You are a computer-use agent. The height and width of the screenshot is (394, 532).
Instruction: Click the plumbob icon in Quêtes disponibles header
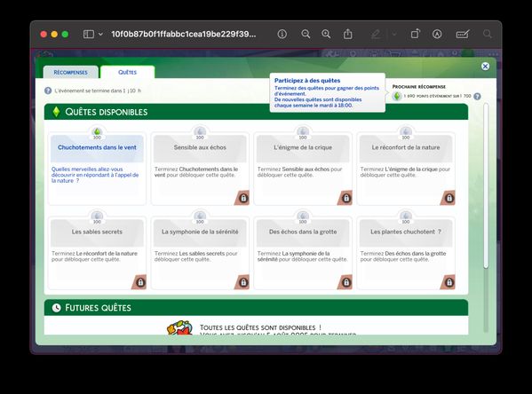click(x=56, y=112)
